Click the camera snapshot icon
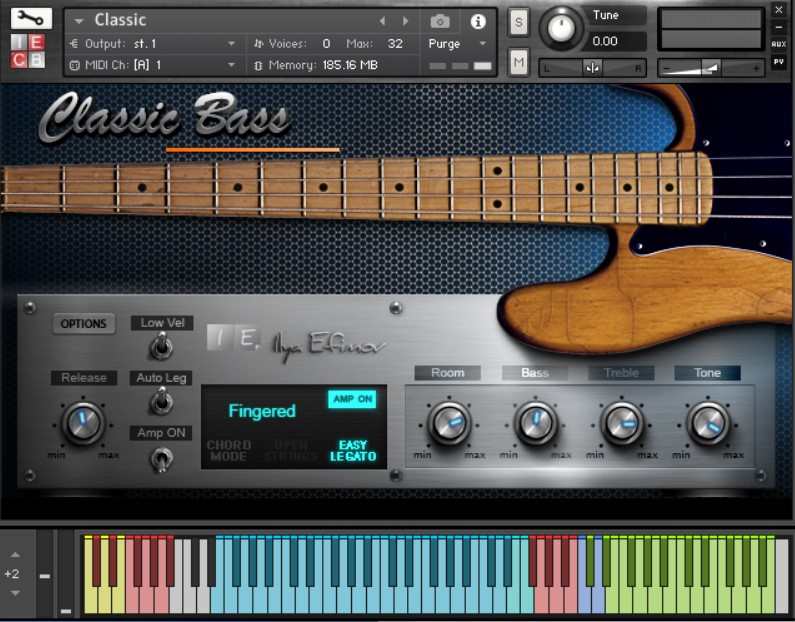The height and width of the screenshot is (622, 795). pos(440,21)
